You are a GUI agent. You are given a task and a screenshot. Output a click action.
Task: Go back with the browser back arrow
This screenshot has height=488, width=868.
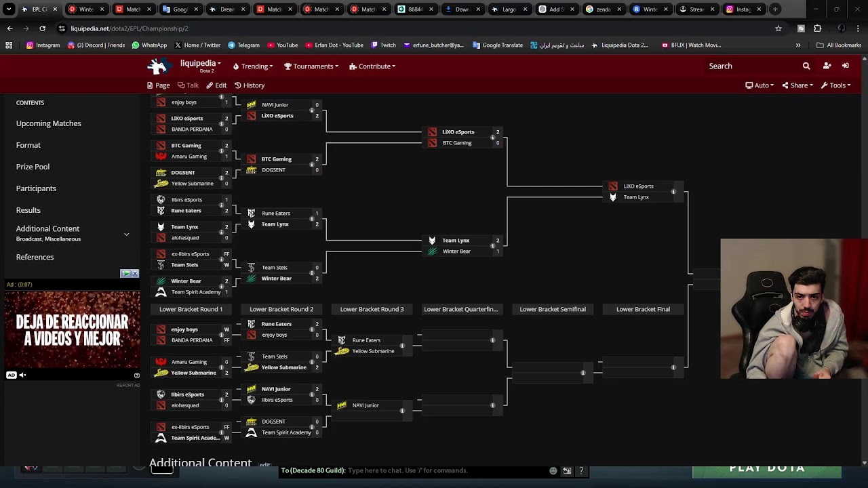[x=9, y=28]
